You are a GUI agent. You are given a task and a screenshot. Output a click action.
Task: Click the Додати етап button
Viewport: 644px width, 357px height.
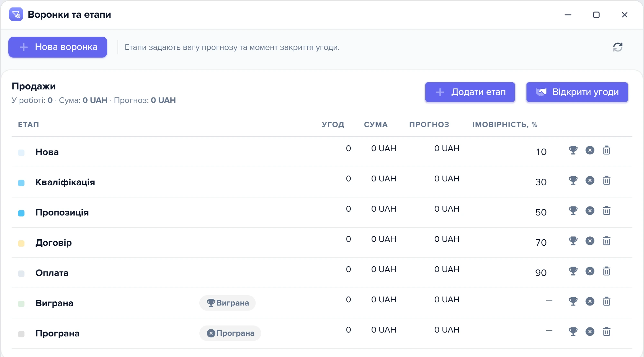point(470,92)
